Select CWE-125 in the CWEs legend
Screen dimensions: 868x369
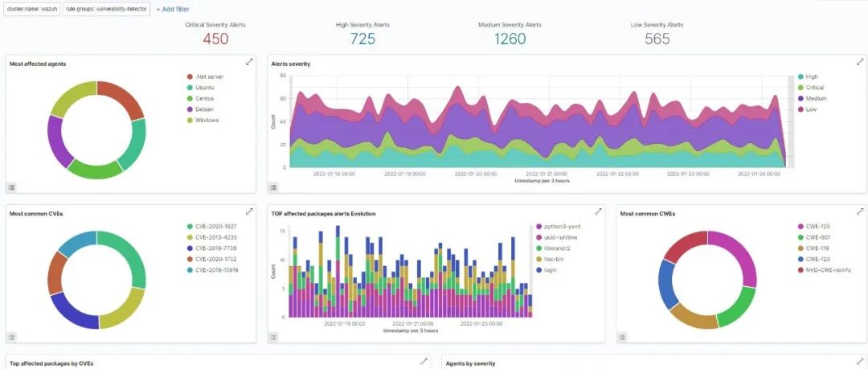tap(813, 226)
